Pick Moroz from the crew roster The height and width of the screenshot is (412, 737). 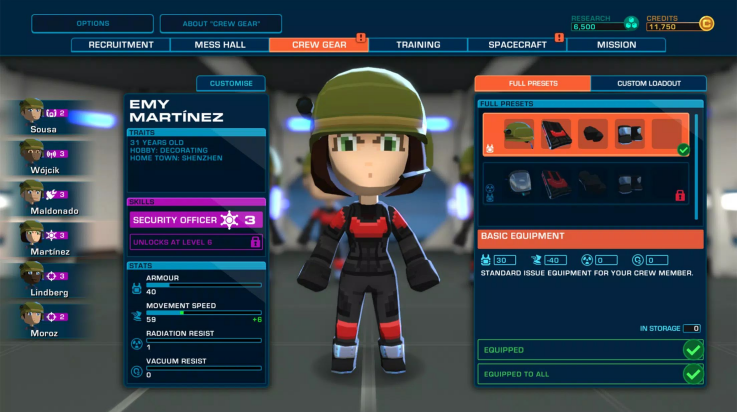(x=32, y=315)
